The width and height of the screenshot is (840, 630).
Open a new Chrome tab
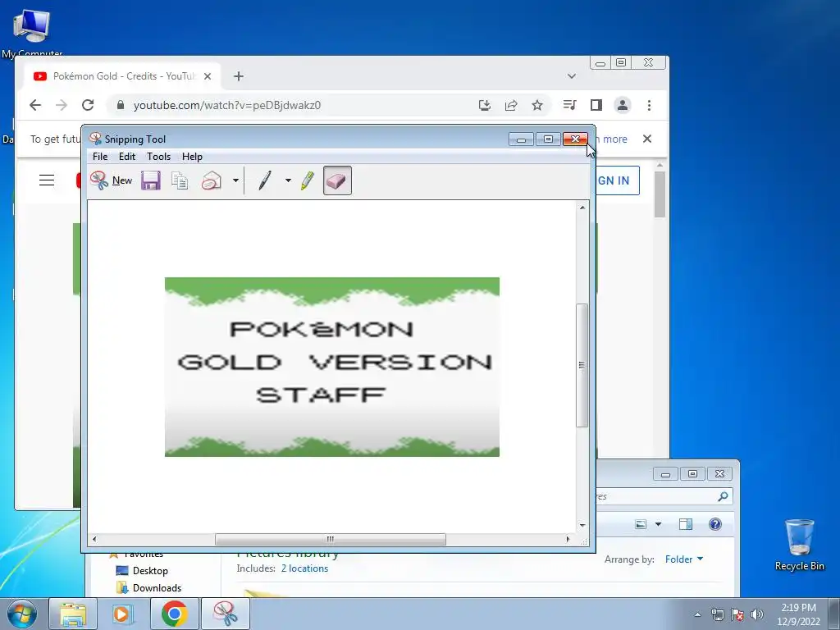[239, 76]
